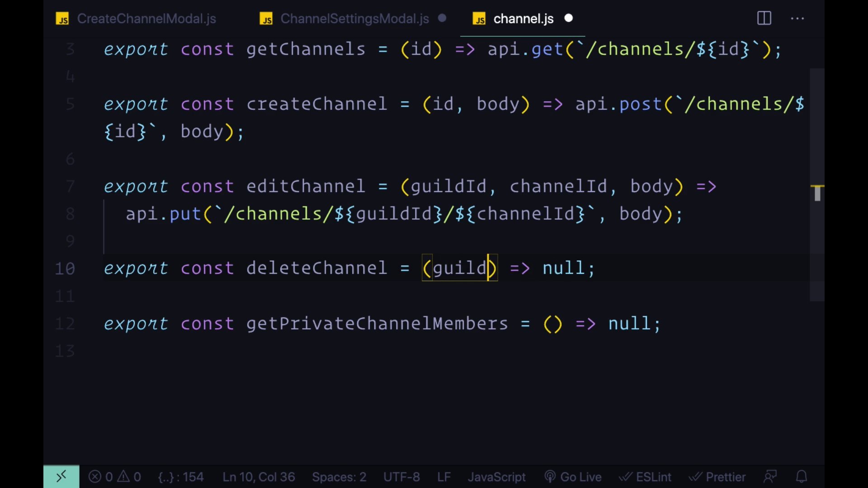Click the notifications bell icon
Viewport: 868px width, 488px height.
(x=802, y=477)
